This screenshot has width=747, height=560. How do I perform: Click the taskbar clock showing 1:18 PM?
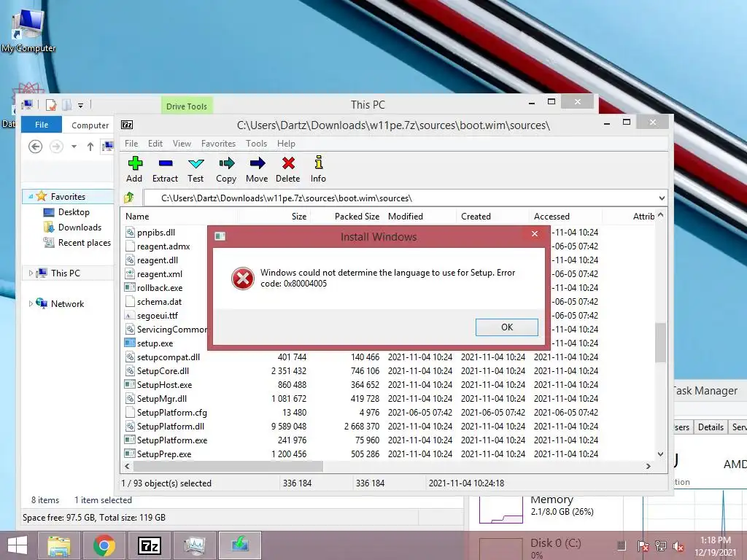pyautogui.click(x=715, y=546)
